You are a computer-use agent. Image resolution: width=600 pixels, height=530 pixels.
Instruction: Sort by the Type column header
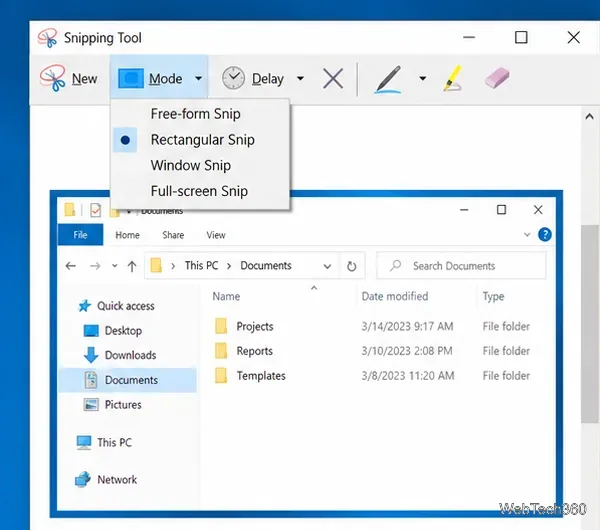point(493,296)
